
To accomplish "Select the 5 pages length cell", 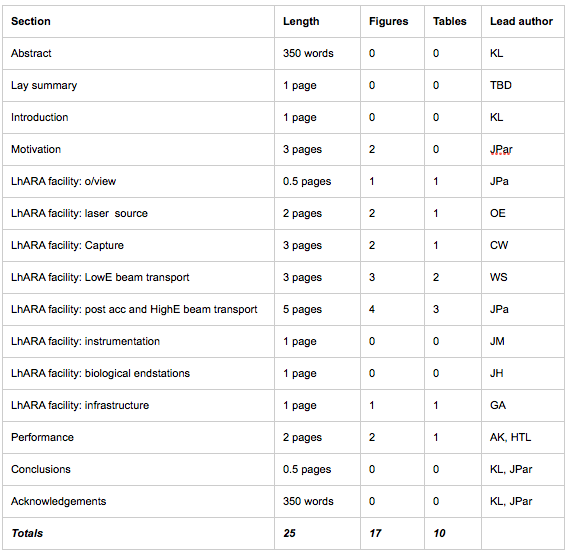I will click(x=317, y=309).
